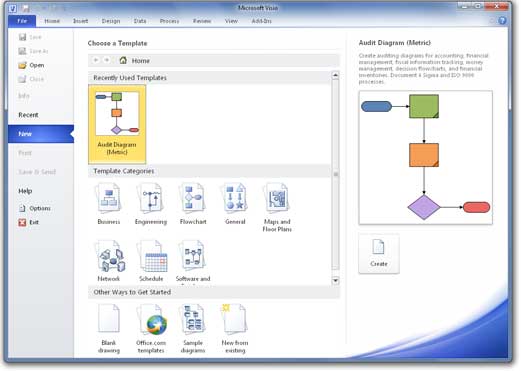The image size is (521, 371).
Task: Click the Recently Used Templates header
Action: 130,78
